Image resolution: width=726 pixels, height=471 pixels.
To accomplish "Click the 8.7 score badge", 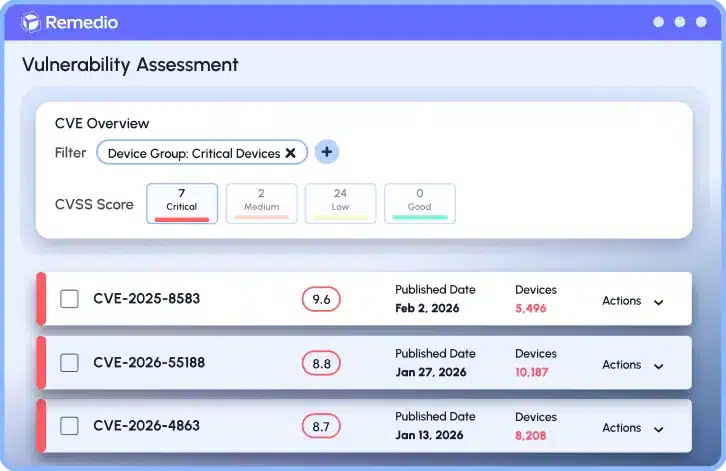I will coord(321,427).
